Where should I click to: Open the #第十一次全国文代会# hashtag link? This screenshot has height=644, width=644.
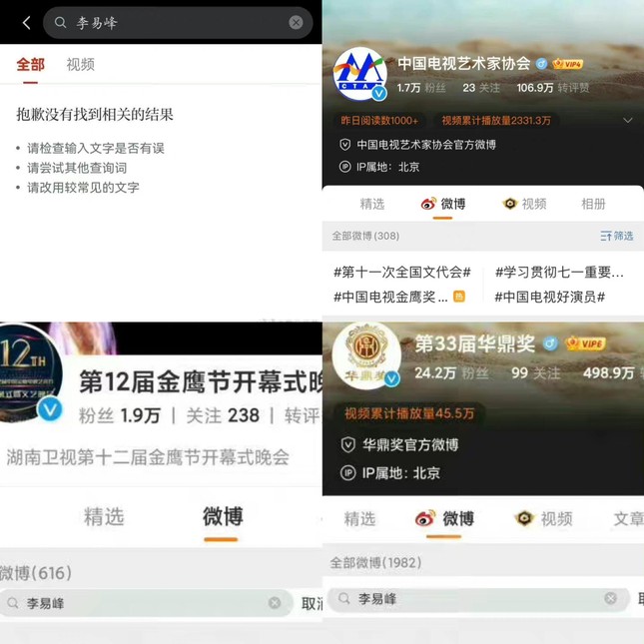point(402,272)
